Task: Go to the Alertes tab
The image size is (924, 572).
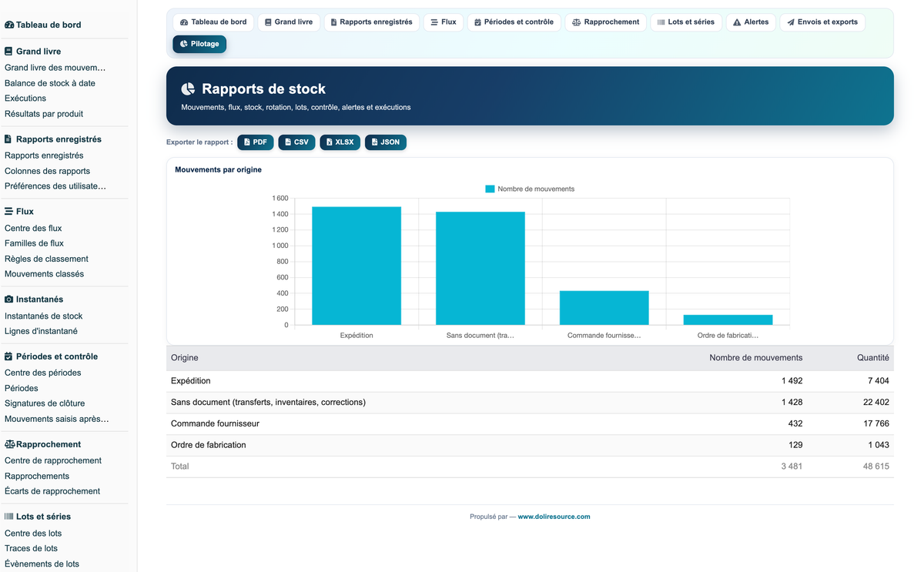Action: pyautogui.click(x=751, y=22)
